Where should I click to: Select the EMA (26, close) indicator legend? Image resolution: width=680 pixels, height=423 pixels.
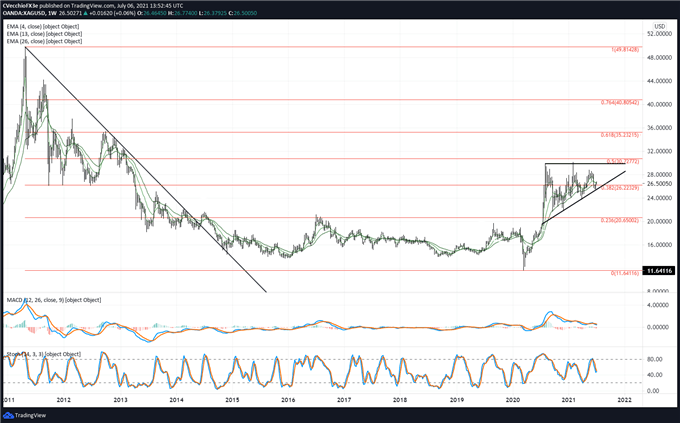click(x=44, y=41)
